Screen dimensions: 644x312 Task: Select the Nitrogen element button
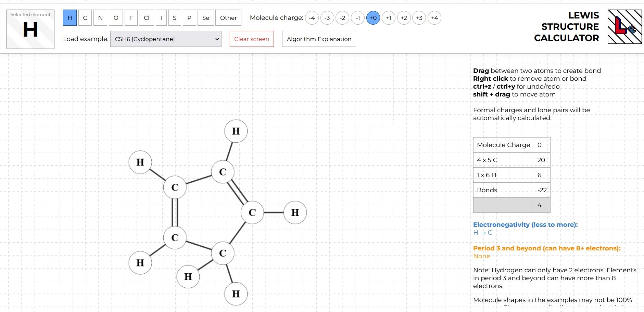(100, 18)
